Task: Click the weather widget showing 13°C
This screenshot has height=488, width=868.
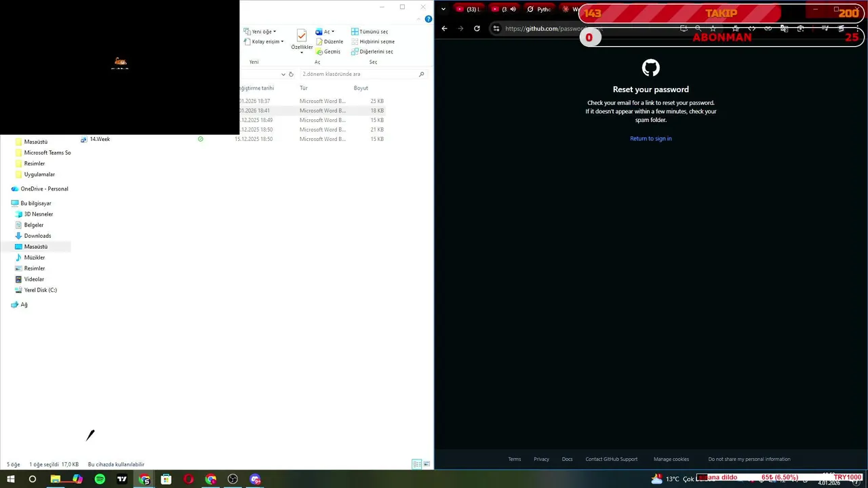Action: 673,479
